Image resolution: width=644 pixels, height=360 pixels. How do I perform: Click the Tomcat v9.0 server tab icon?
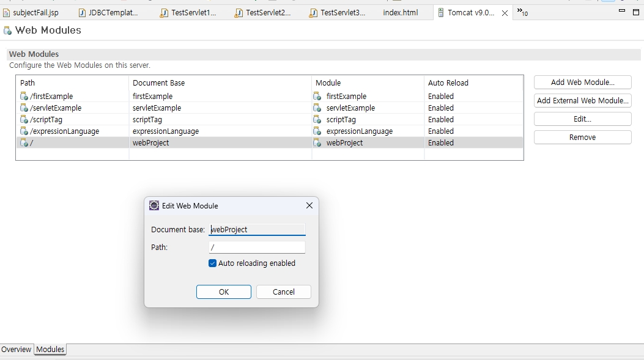click(441, 13)
